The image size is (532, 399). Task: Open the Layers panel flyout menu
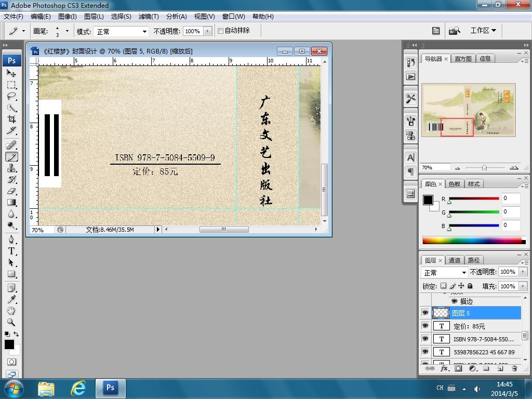click(x=525, y=262)
